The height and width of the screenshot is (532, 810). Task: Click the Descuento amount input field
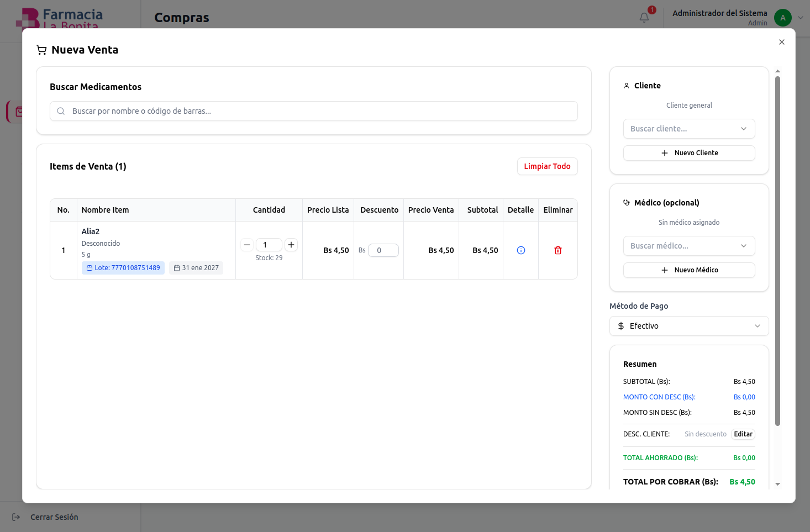[383, 250]
